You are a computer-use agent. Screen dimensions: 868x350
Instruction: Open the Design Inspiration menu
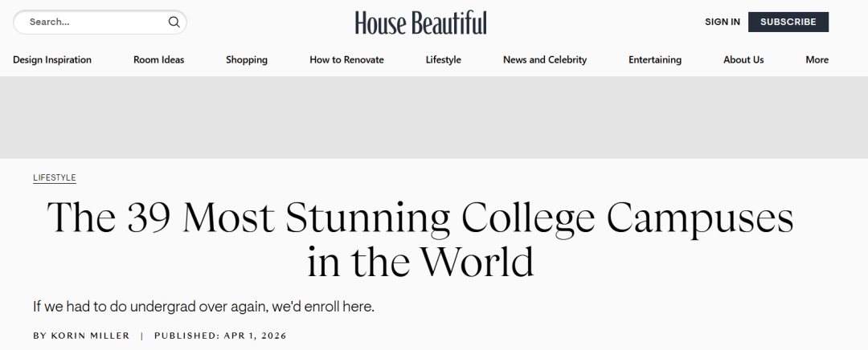coord(52,60)
